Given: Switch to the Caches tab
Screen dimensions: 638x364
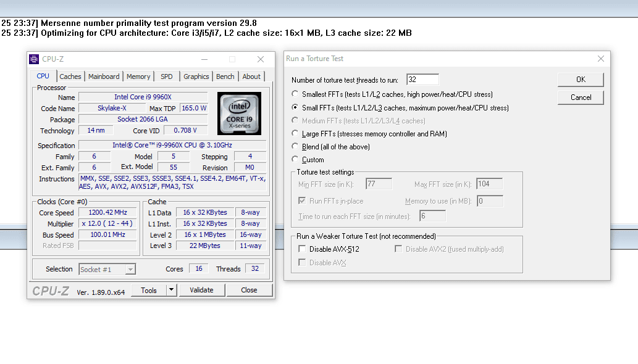Looking at the screenshot, I should pos(70,77).
